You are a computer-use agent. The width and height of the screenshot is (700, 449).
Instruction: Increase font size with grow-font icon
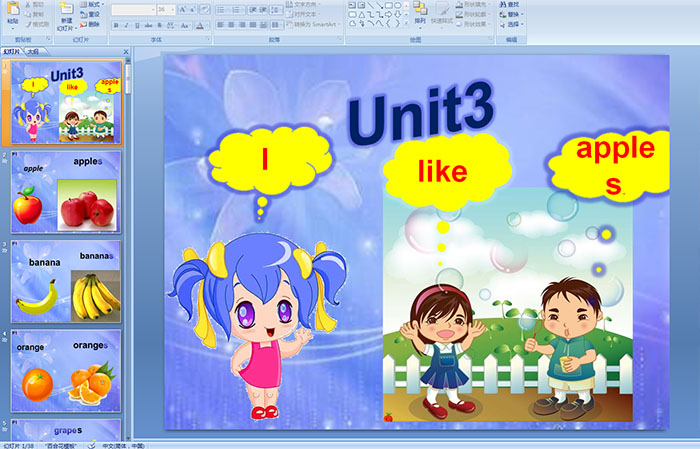coord(183,9)
